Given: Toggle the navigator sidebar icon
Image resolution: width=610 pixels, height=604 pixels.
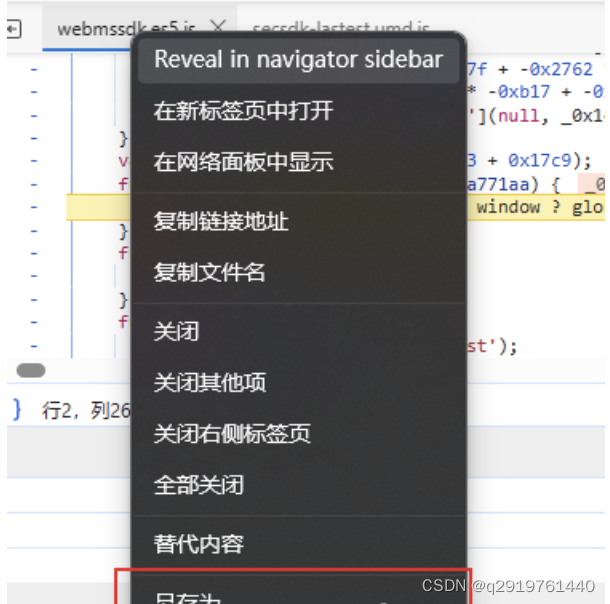Looking at the screenshot, I should point(14,29).
